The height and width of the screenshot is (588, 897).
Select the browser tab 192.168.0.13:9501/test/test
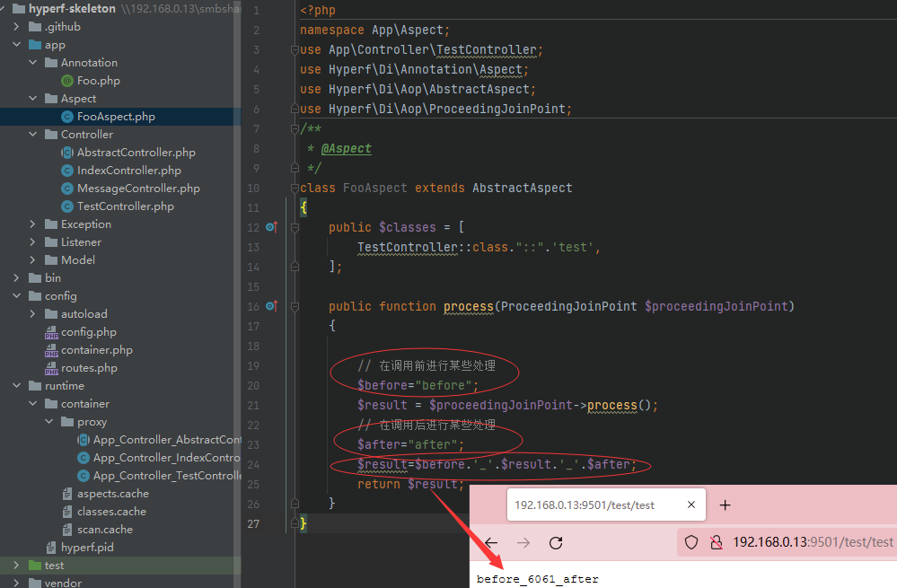606,505
